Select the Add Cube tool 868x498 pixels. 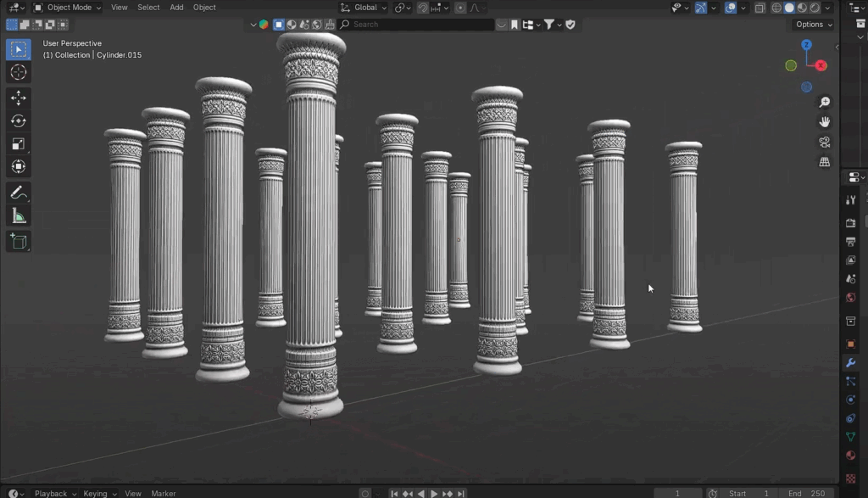[x=19, y=243]
